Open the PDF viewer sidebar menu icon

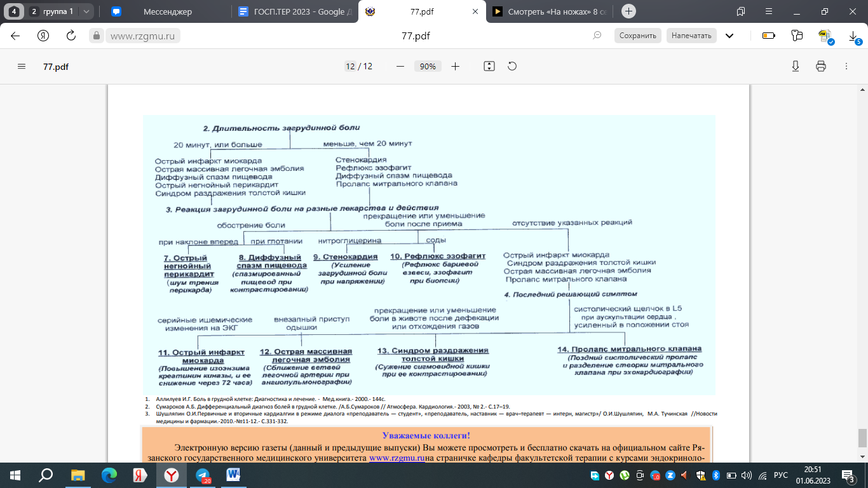point(22,66)
